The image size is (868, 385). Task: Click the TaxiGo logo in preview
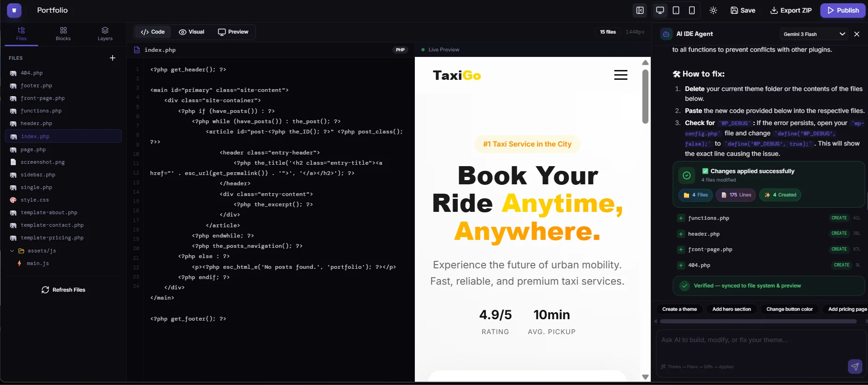click(457, 76)
